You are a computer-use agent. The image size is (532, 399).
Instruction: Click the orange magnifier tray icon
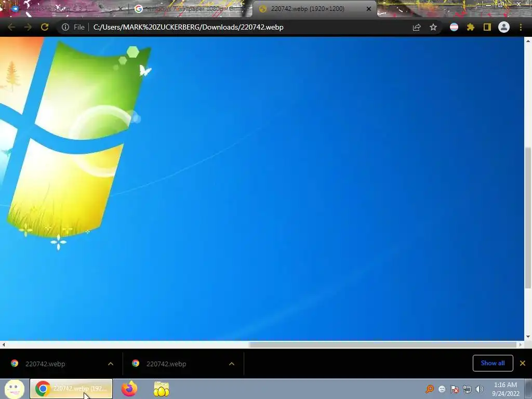click(430, 389)
